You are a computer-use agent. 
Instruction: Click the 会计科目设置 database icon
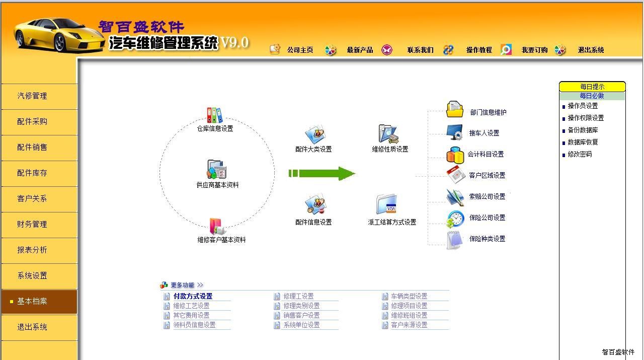tap(455, 154)
